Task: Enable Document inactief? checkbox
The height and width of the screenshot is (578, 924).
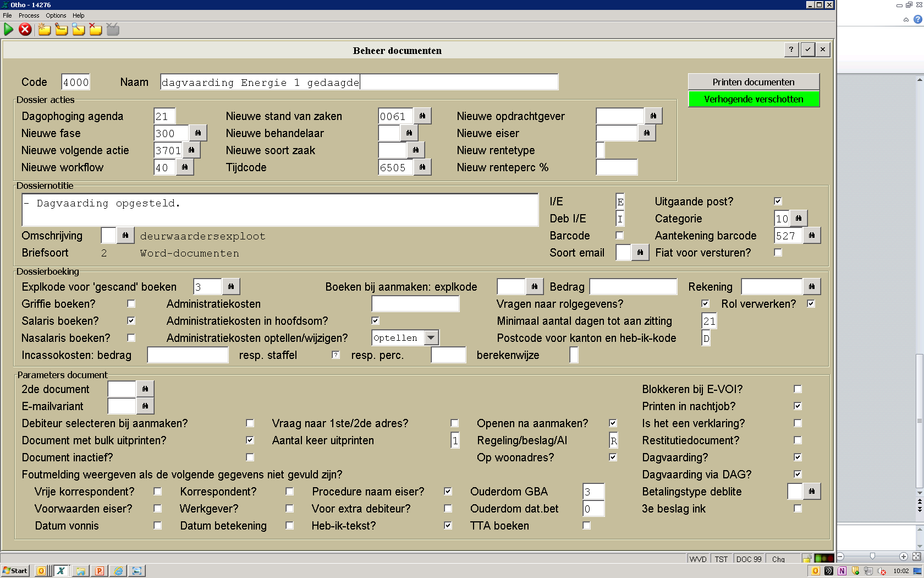Action: [x=250, y=457]
